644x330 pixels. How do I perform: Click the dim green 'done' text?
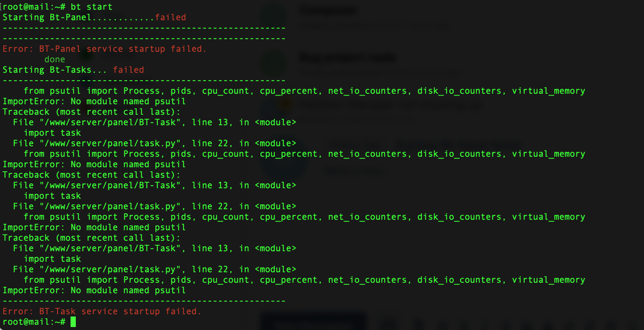coord(54,59)
